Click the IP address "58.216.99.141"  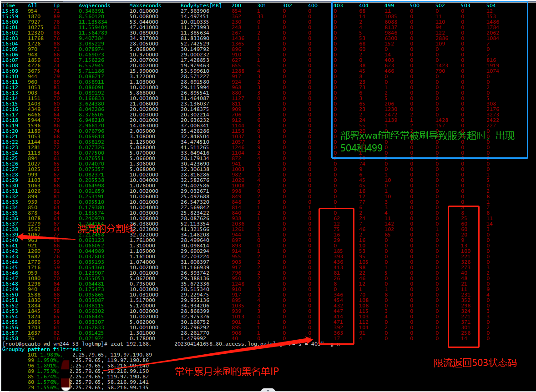[x=128, y=382]
